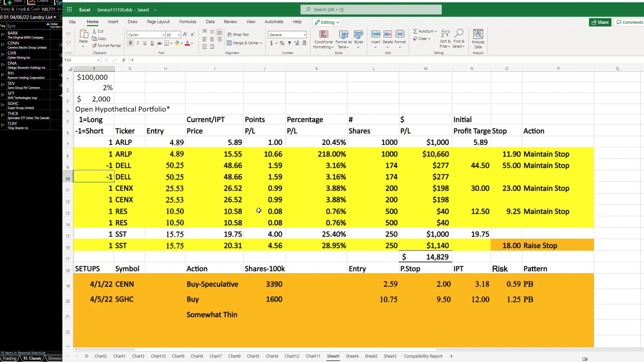Open the Page Layout ribbon tab
644x362 pixels.
pos(158,22)
